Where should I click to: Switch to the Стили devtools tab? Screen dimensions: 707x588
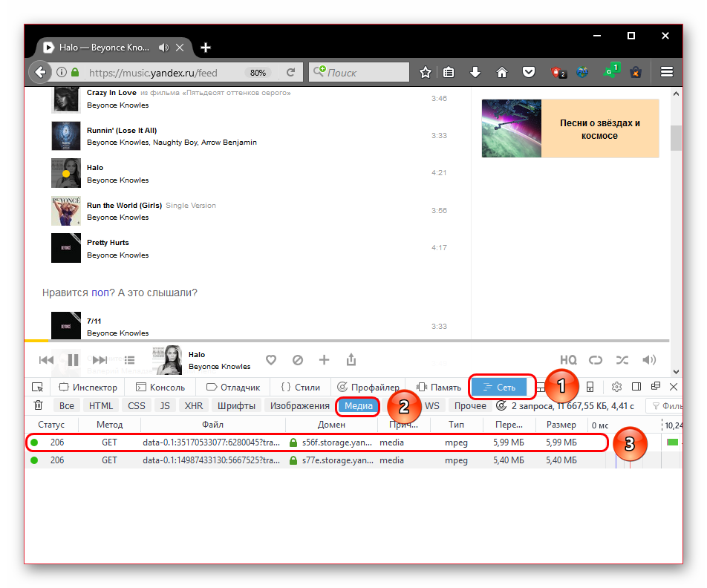coord(300,388)
